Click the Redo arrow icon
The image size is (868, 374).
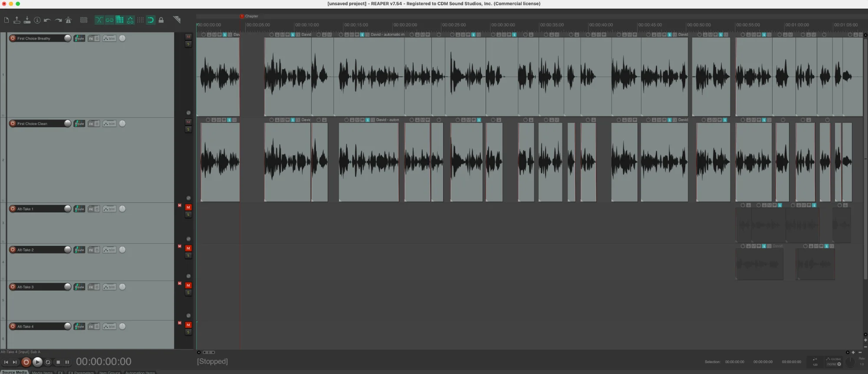click(58, 20)
